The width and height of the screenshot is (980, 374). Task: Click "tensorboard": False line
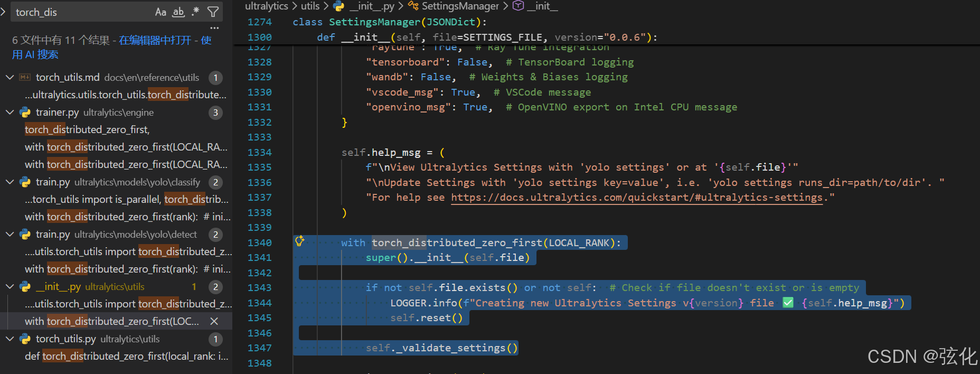click(500, 62)
